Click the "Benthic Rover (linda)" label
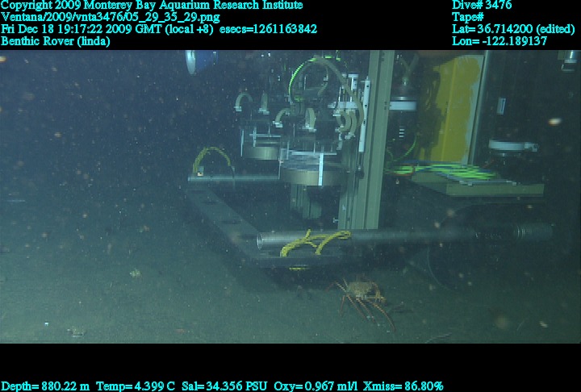The width and height of the screenshot is (581, 392). (55, 41)
